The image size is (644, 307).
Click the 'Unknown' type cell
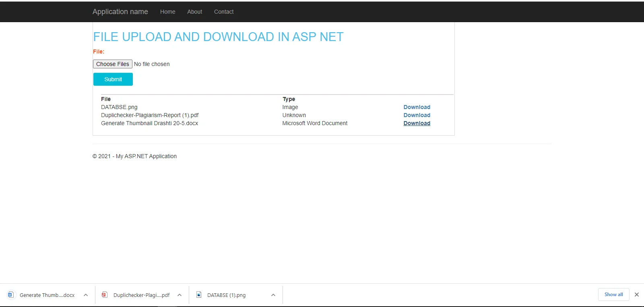[294, 115]
